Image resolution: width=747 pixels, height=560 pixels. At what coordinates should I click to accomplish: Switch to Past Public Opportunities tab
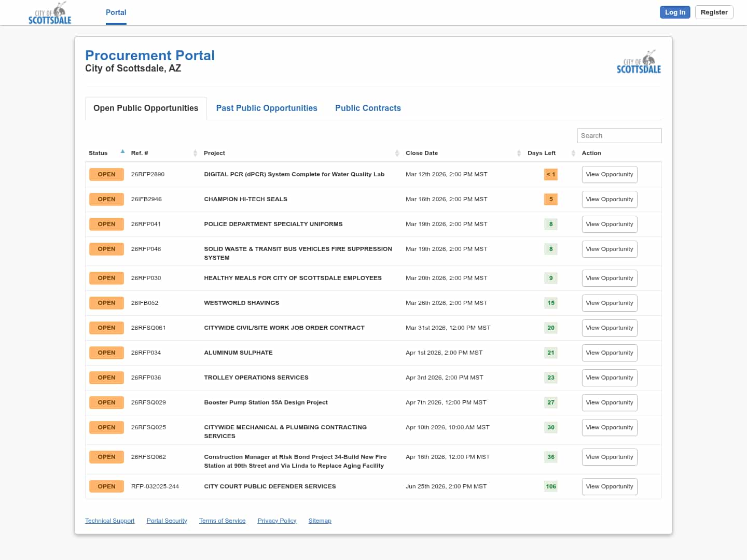pos(267,108)
